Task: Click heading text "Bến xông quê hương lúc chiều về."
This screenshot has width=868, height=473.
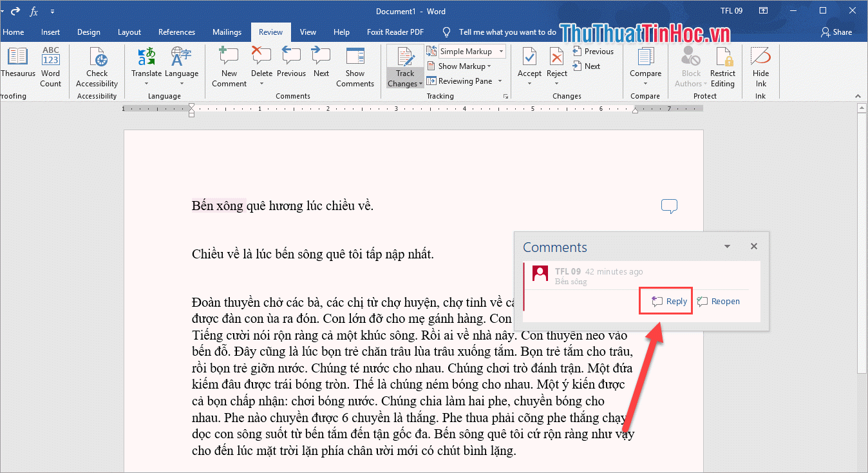Action: tap(283, 206)
